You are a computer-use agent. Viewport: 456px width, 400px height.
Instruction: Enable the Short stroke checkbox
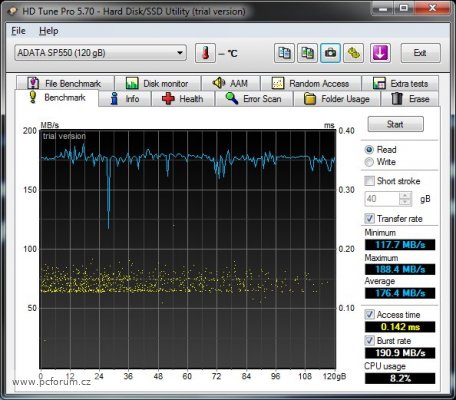point(369,181)
